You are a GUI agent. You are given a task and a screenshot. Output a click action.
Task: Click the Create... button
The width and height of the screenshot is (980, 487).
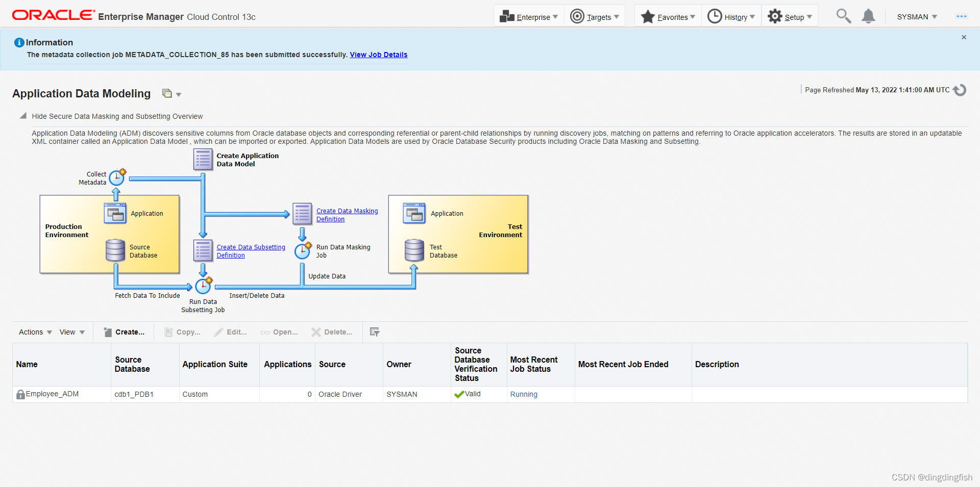click(x=124, y=332)
